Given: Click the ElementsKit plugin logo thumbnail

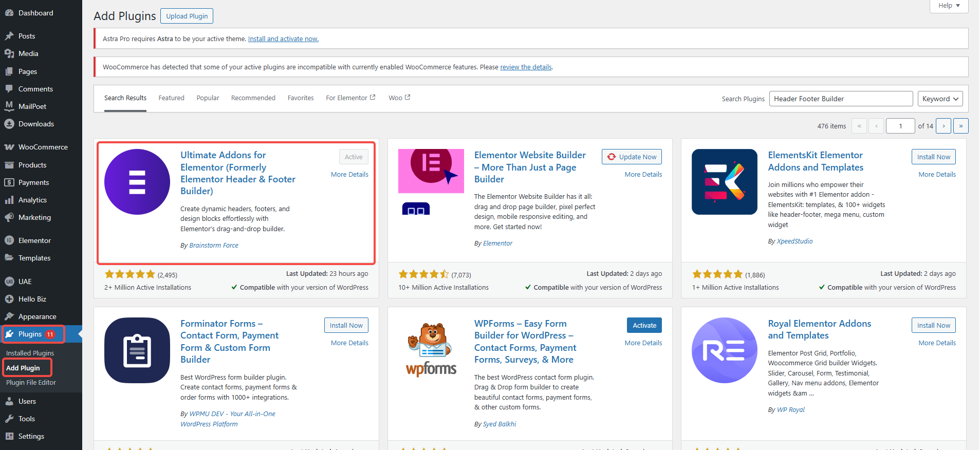Looking at the screenshot, I should (x=725, y=182).
